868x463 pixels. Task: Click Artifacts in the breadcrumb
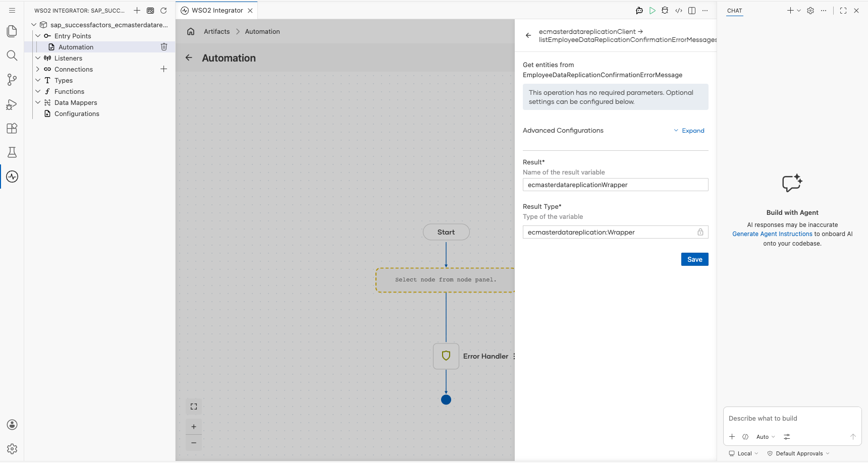point(216,31)
